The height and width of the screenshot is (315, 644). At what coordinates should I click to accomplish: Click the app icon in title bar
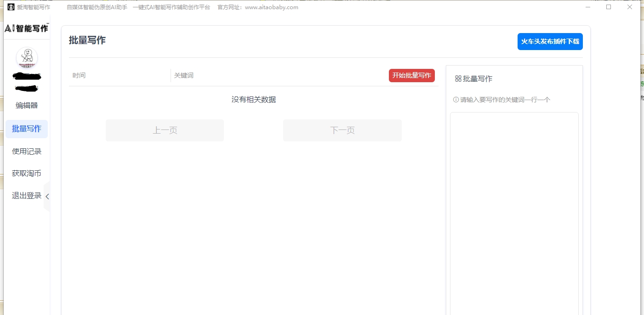tap(11, 7)
